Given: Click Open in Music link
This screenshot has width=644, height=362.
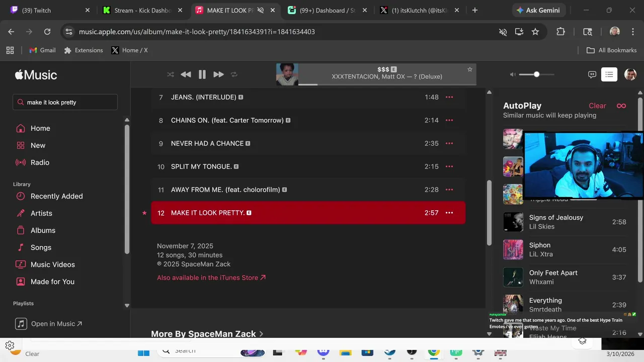Looking at the screenshot, I should coord(49,324).
